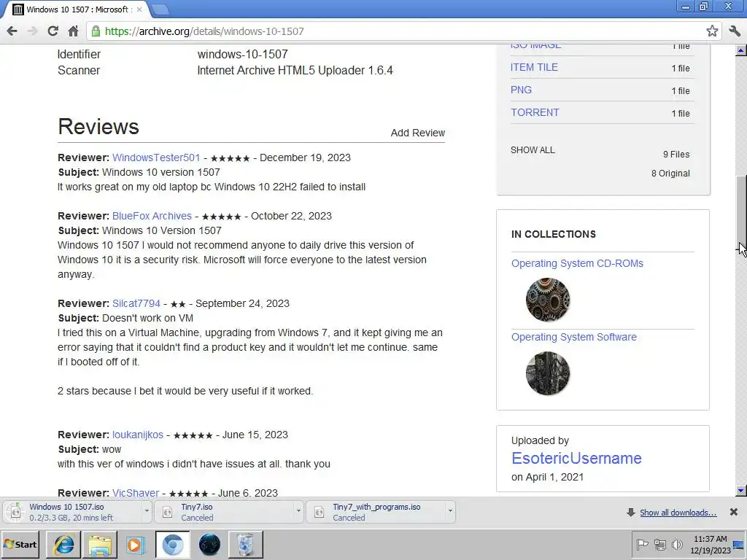Open the Chrome wrench settings menu
The height and width of the screenshot is (560, 747).
(734, 31)
